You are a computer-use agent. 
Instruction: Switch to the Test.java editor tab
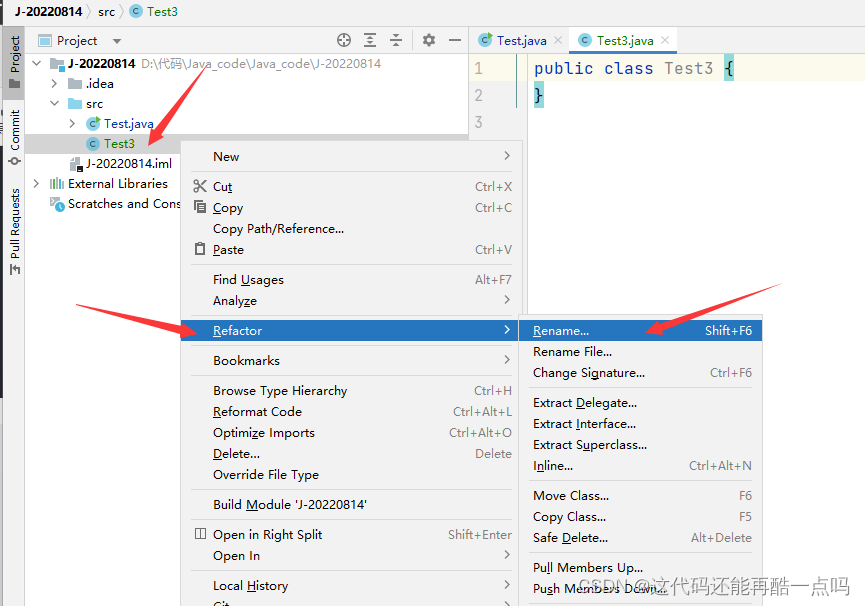point(520,40)
